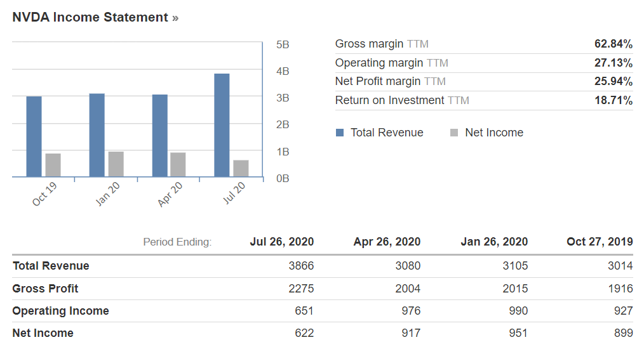Select the Operating margin value 27.13%
This screenshot has width=644, height=361.
[x=613, y=63]
